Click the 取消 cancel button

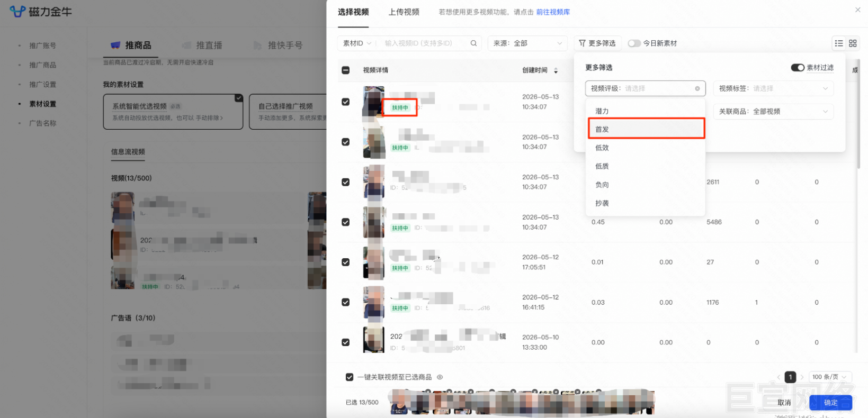tap(784, 403)
